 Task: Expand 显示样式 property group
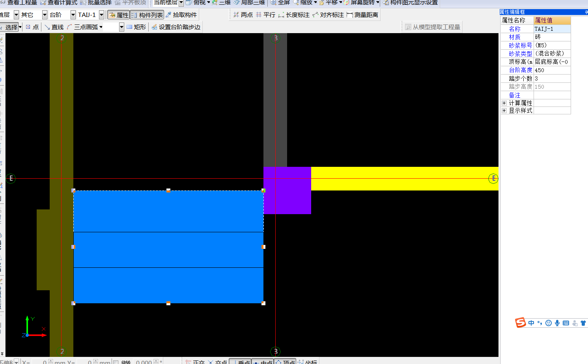[x=504, y=111]
